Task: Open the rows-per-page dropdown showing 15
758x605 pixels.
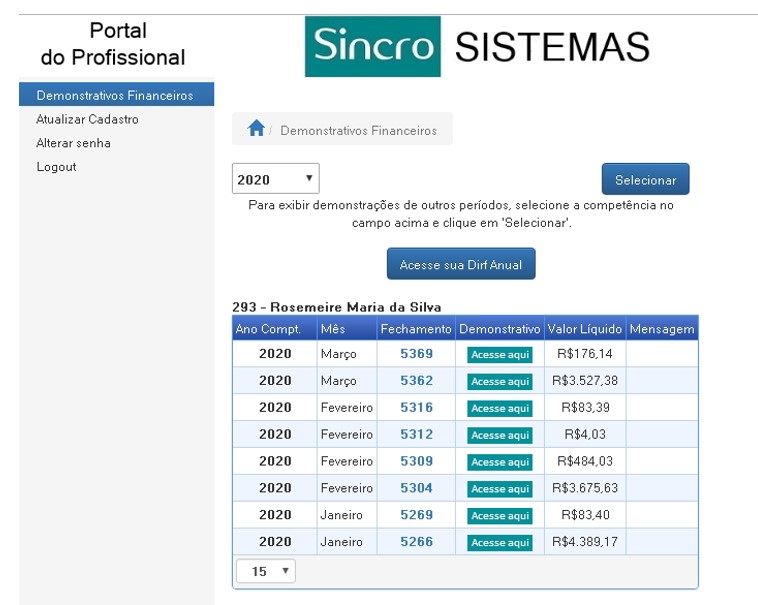Action: coord(265,571)
